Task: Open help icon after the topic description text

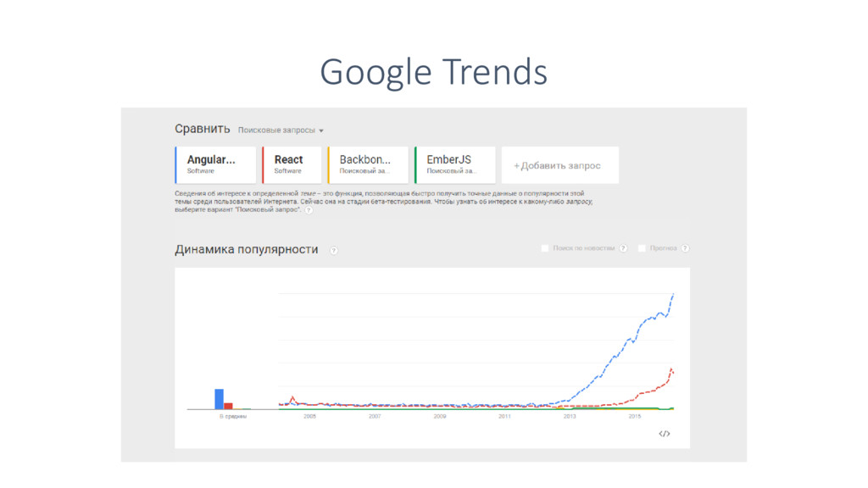Action: (x=309, y=209)
